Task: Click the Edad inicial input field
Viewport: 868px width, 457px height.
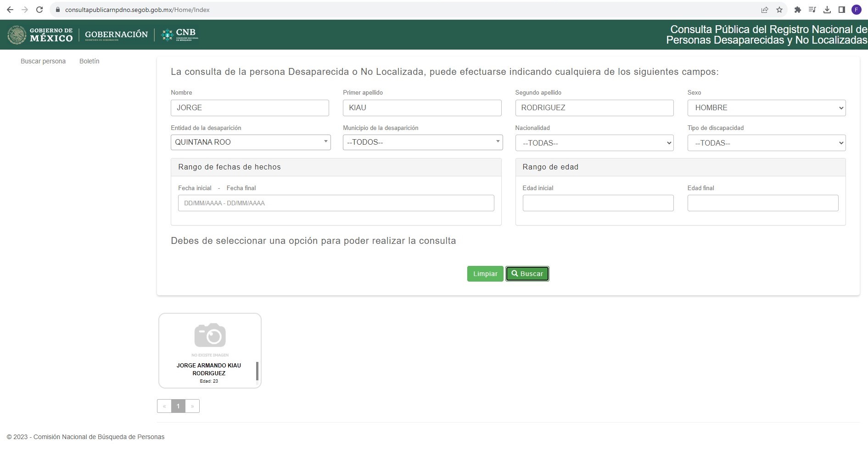Action: coord(598,203)
